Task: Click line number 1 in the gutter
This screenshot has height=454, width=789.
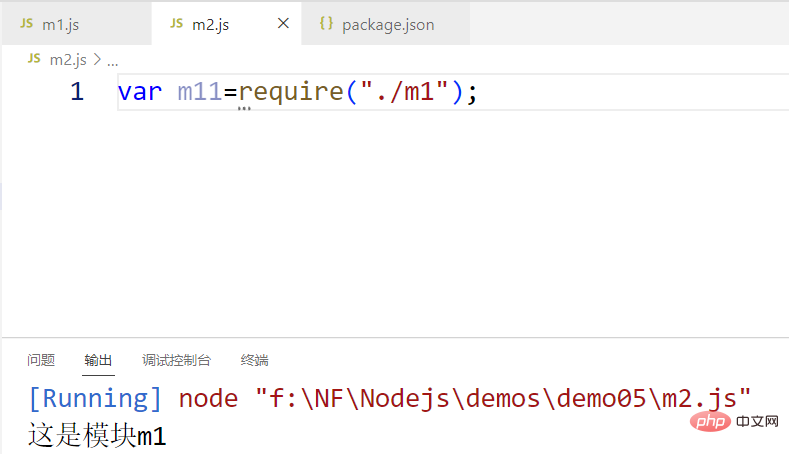Action: 77,92
